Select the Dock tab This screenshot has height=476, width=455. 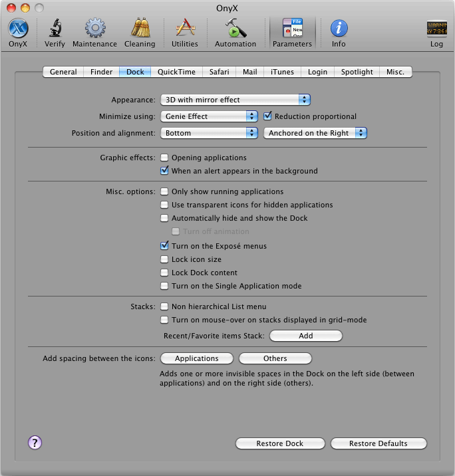[x=135, y=72]
